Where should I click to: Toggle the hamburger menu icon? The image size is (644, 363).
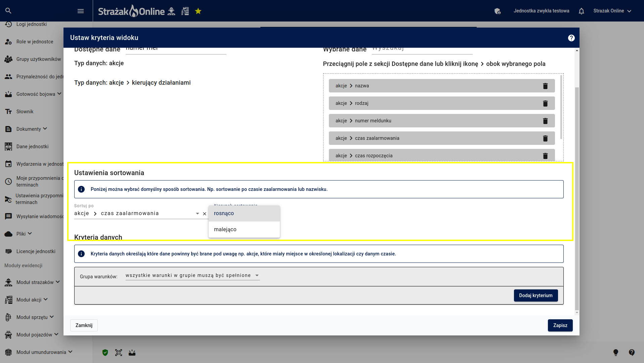81,11
